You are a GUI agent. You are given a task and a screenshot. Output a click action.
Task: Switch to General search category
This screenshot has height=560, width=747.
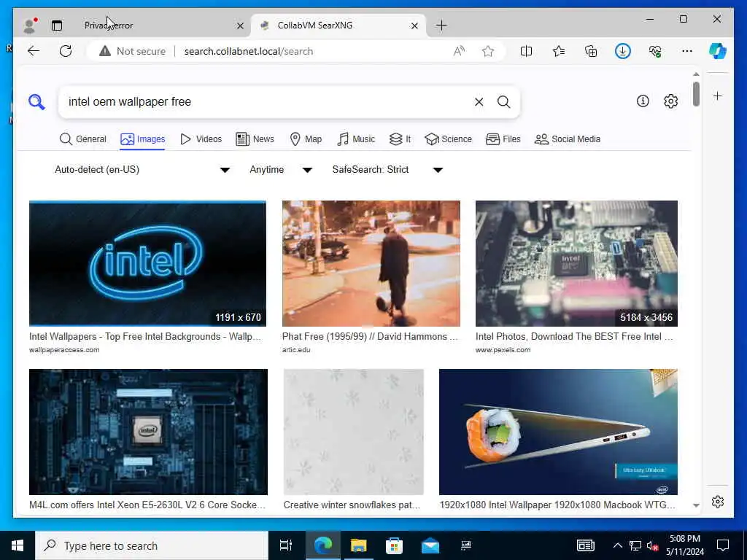pos(83,139)
